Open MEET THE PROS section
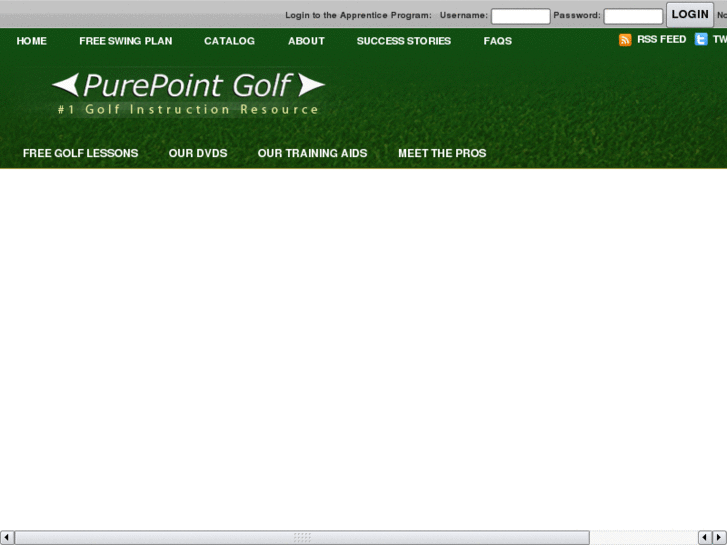This screenshot has height=545, width=727. pyautogui.click(x=442, y=154)
